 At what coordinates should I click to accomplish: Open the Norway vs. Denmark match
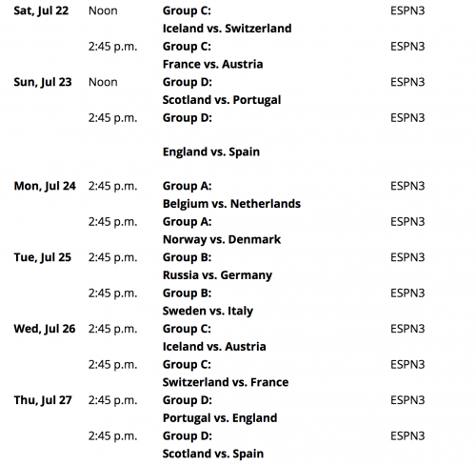tap(222, 239)
